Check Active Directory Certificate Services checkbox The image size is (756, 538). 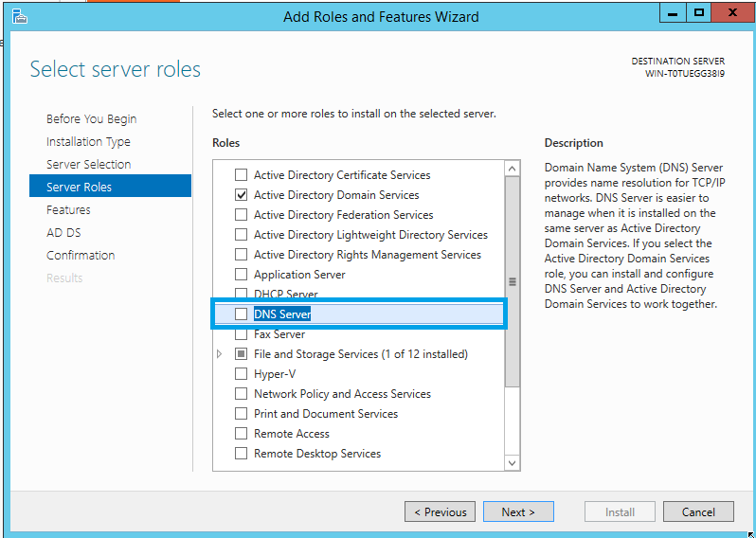click(241, 174)
